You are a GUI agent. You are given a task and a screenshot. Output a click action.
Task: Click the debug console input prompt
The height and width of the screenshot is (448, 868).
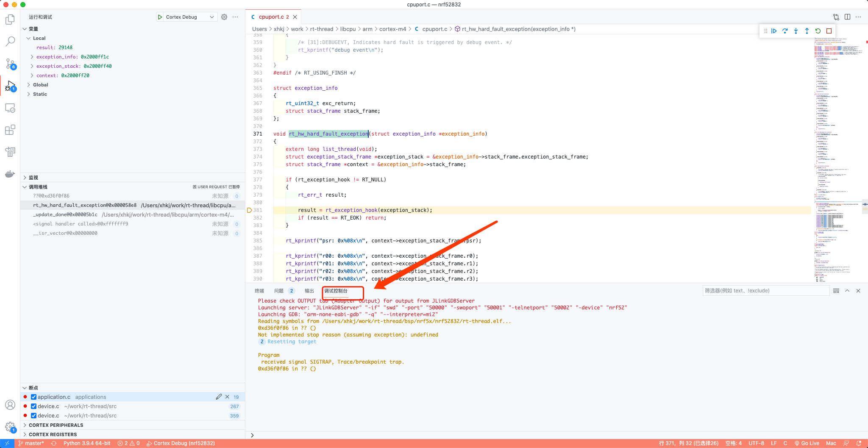click(x=557, y=435)
